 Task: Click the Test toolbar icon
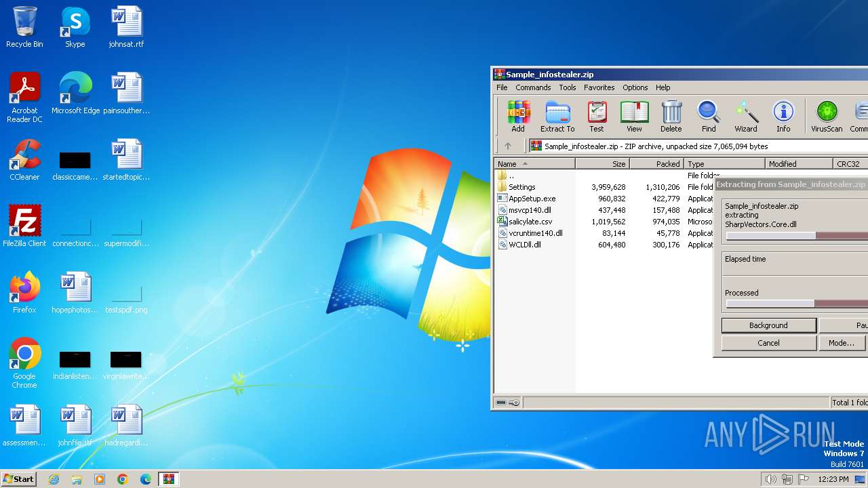pyautogui.click(x=597, y=116)
